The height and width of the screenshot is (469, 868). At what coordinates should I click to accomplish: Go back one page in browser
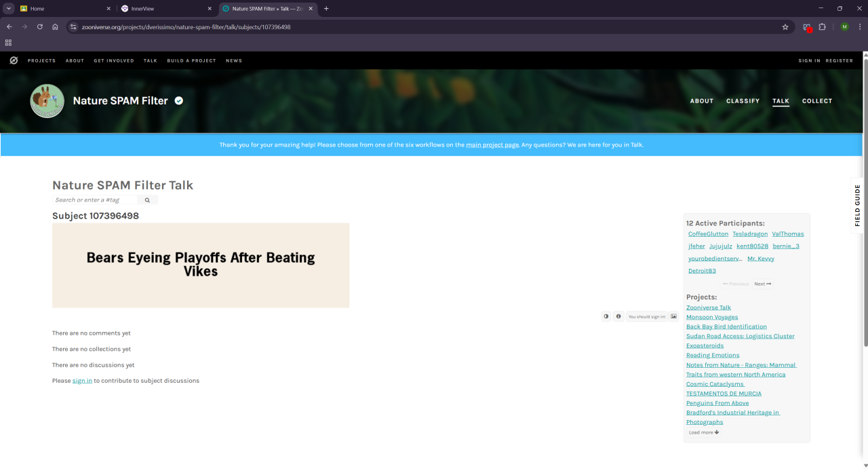(x=9, y=27)
